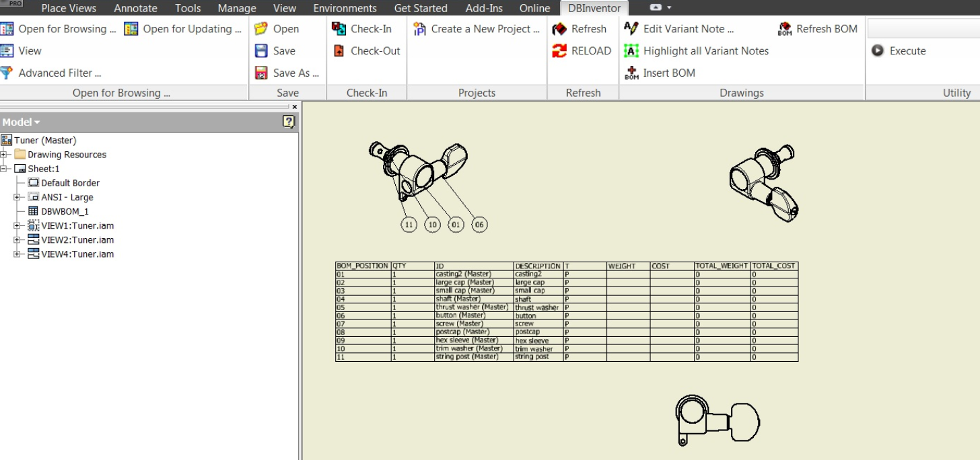The height and width of the screenshot is (460, 980).
Task: Select the Drawing Resources tree item
Action: [67, 155]
